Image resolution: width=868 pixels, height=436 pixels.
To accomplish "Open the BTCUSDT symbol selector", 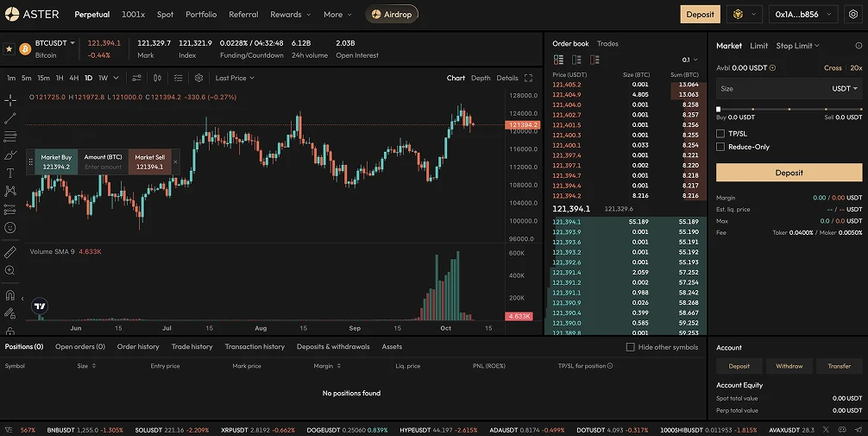I will (55, 43).
